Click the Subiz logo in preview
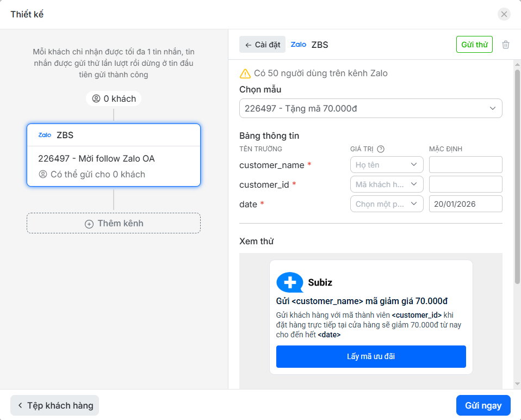 tap(290, 282)
